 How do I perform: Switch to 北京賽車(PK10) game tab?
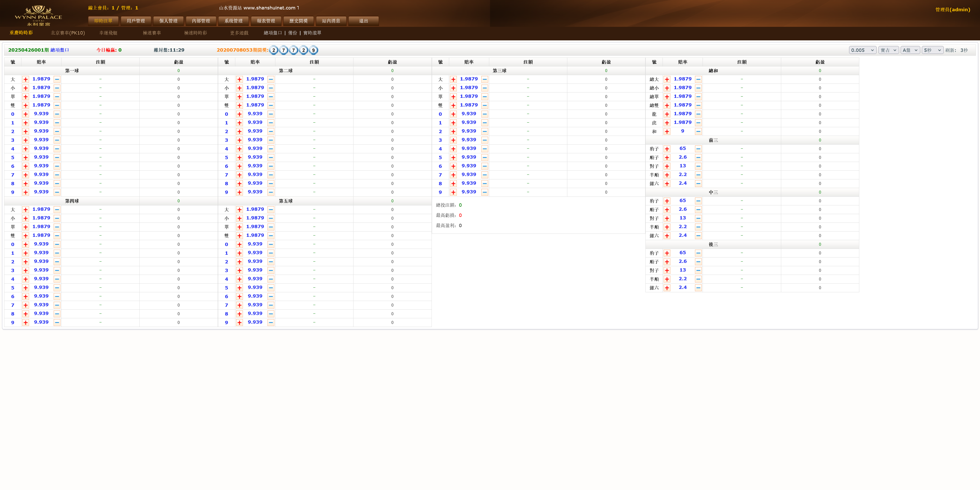point(68,33)
